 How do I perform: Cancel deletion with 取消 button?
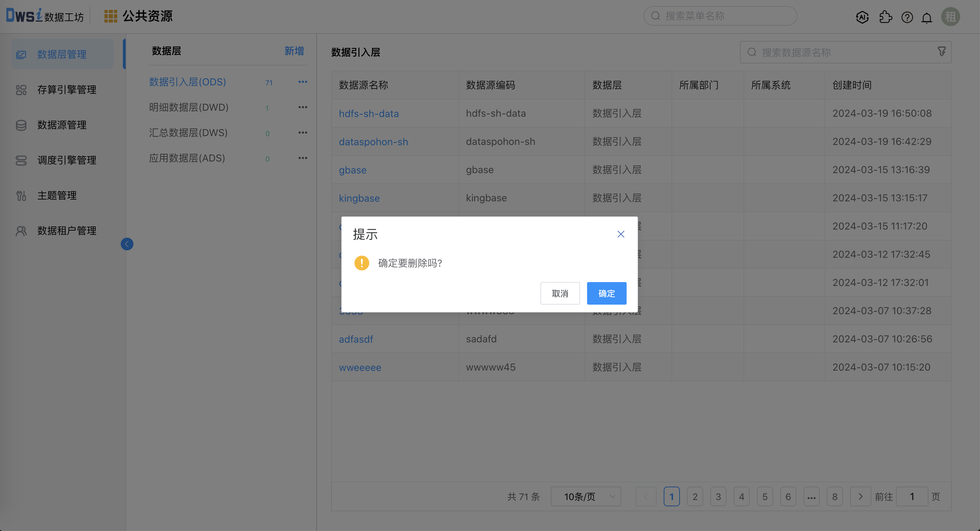coord(560,293)
